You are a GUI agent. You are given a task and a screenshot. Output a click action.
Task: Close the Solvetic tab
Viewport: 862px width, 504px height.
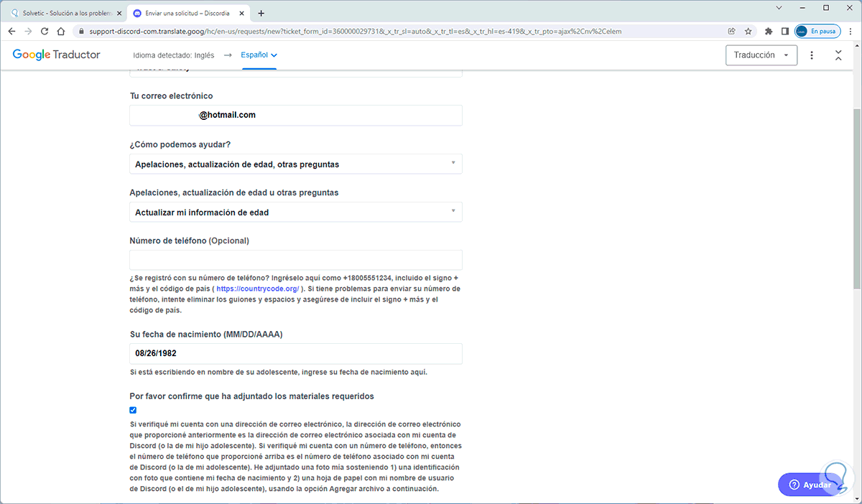[x=119, y=13]
